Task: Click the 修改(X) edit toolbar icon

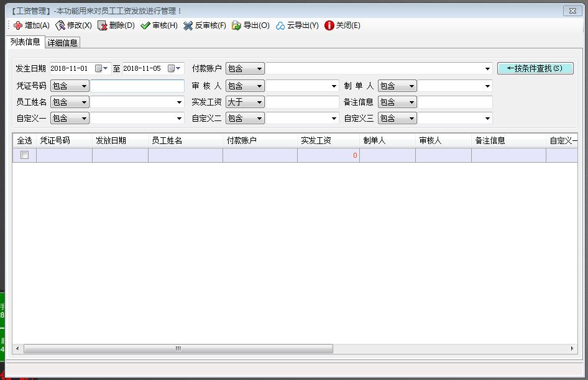Action: (60, 25)
